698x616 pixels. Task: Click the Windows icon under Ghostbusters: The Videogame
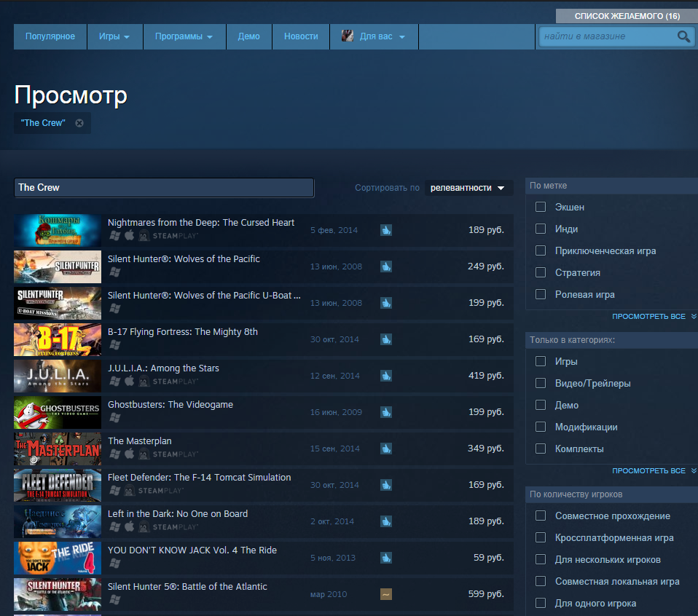click(x=115, y=417)
